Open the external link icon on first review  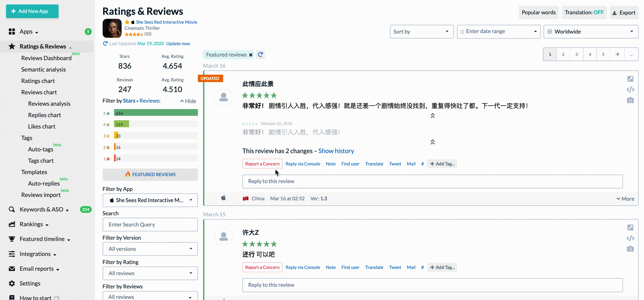(x=630, y=79)
